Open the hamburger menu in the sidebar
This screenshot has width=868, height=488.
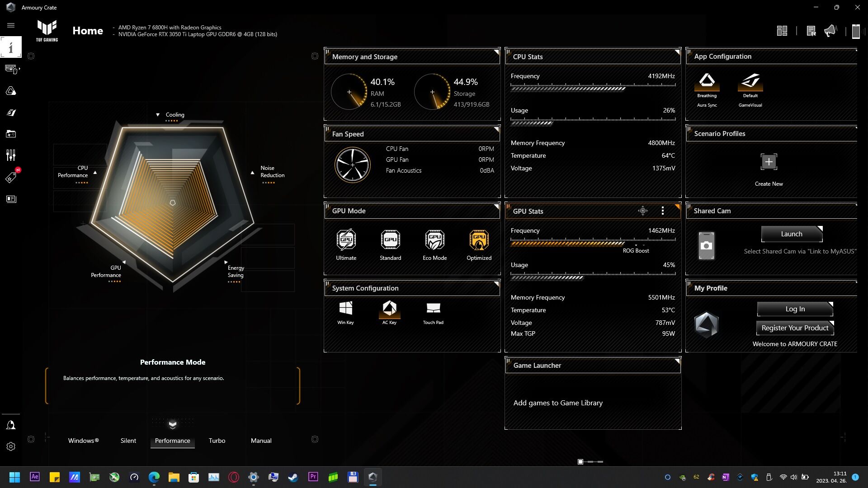tap(11, 25)
